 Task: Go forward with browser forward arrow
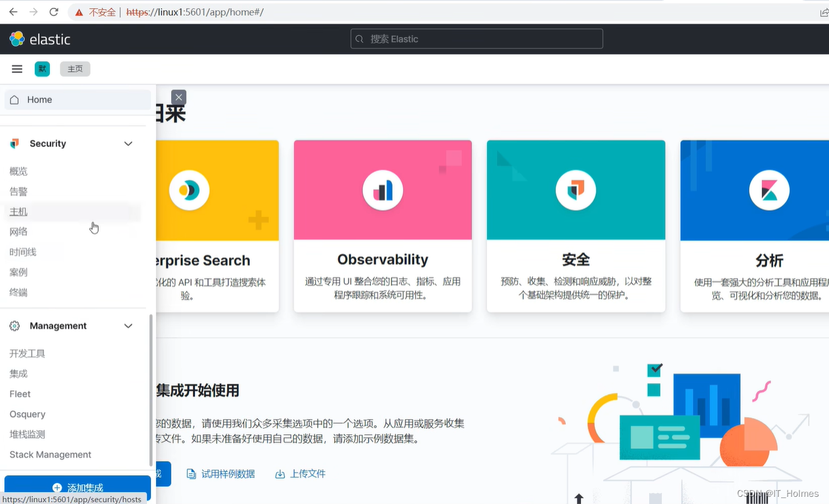pos(33,12)
